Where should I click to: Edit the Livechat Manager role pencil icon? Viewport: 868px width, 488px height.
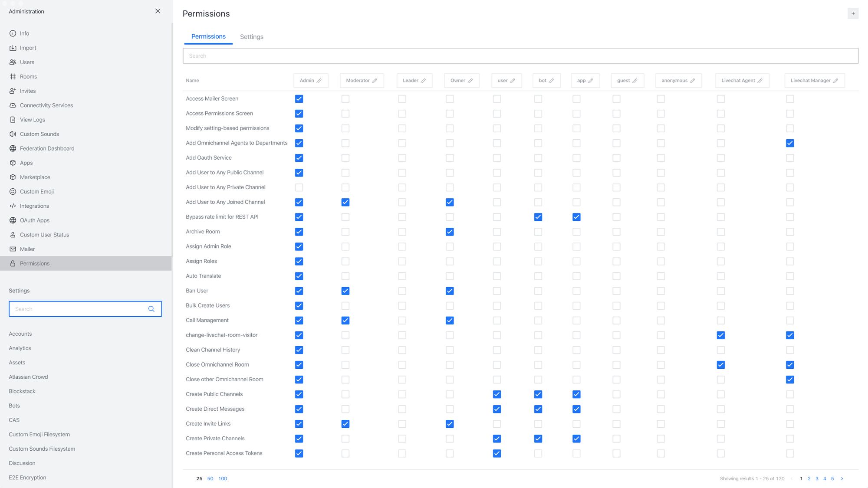tap(835, 81)
